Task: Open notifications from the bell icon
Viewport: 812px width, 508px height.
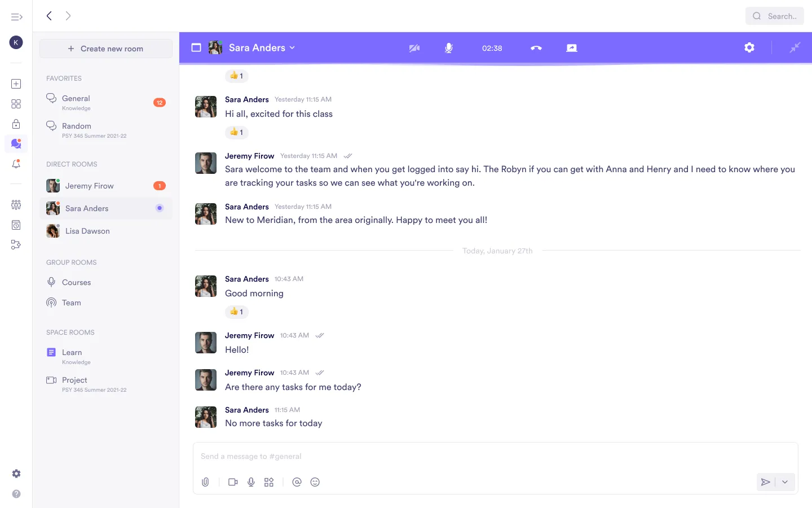Action: point(16,164)
